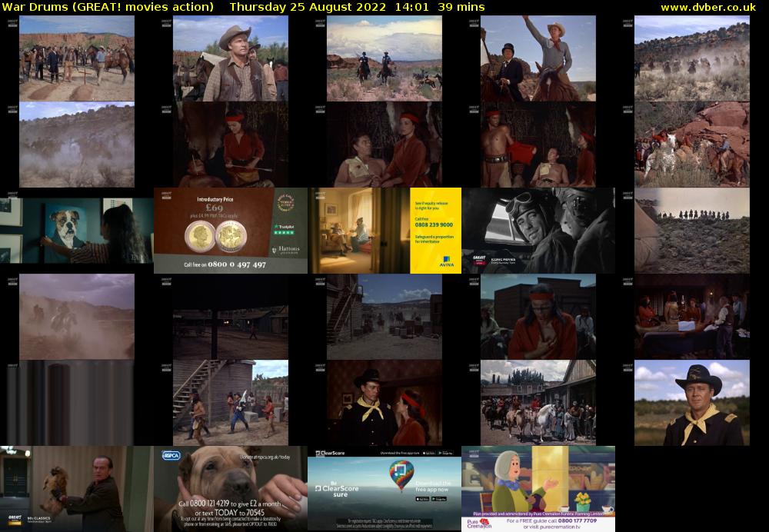Screen dimensions: 769x532
Task: Click the Trustpilot rating badge
Action: [x=284, y=229]
